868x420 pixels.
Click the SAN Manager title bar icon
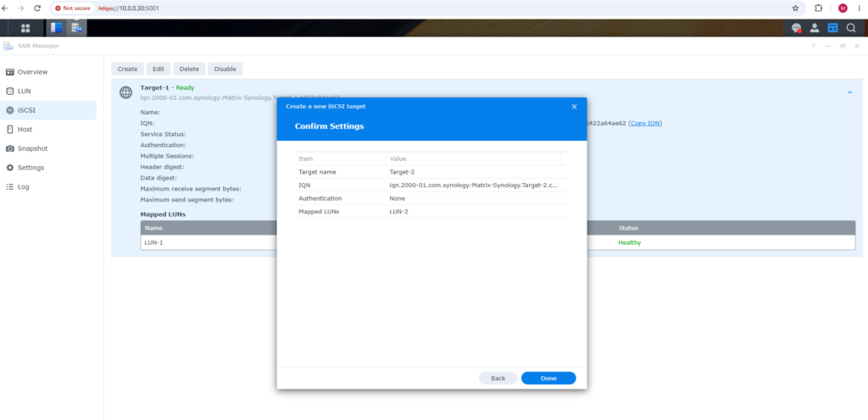click(x=8, y=46)
